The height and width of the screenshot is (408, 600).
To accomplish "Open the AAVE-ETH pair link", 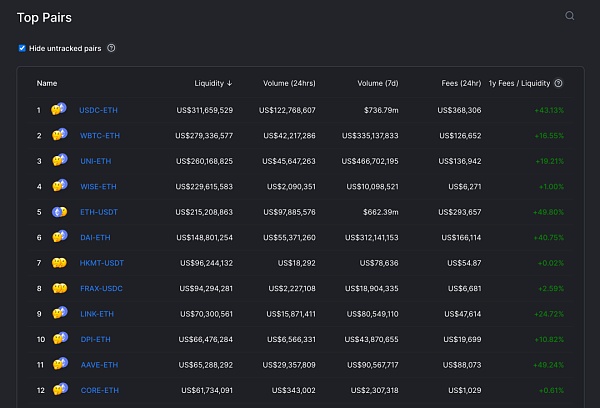I will pos(99,366).
